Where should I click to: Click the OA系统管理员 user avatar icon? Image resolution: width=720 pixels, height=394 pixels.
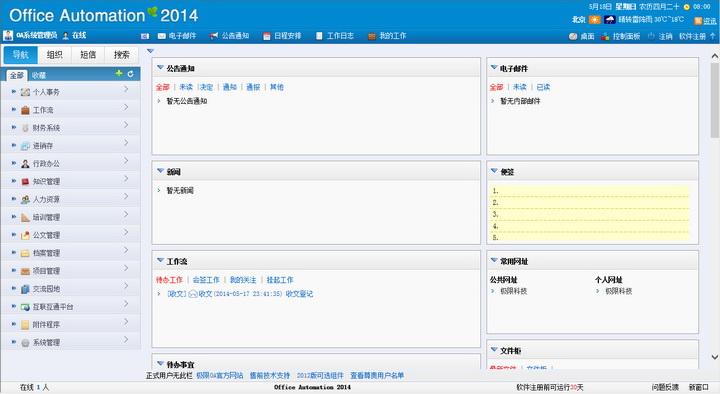click(x=8, y=35)
